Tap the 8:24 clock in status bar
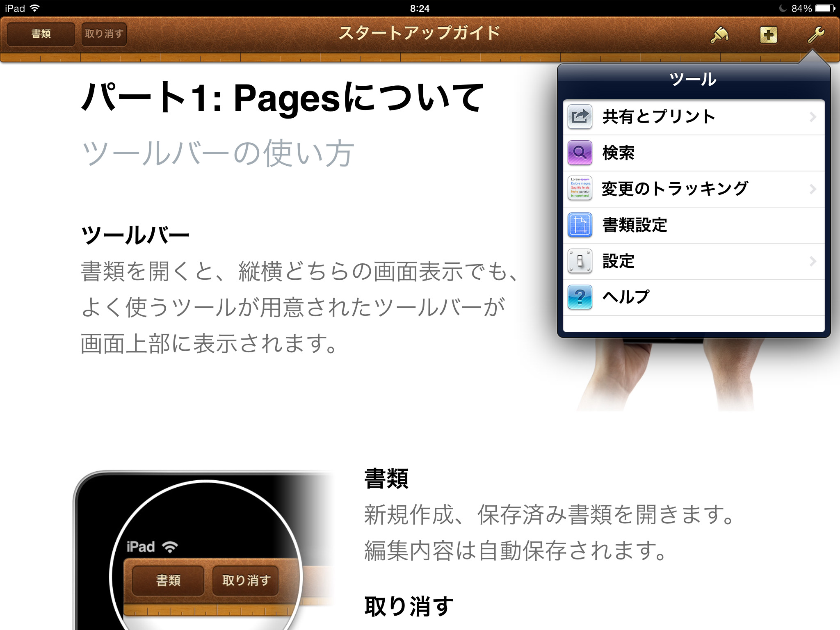Image resolution: width=840 pixels, height=630 pixels. pyautogui.click(x=420, y=8)
